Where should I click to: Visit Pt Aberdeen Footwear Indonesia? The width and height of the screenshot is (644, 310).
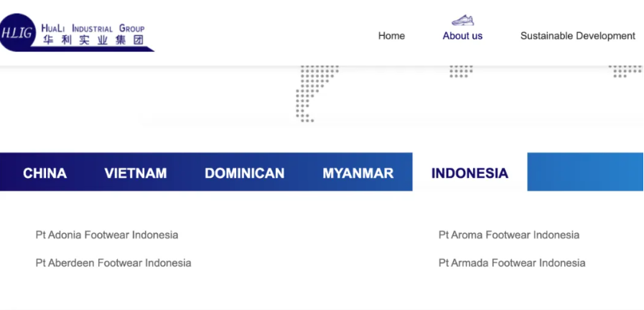tap(113, 263)
